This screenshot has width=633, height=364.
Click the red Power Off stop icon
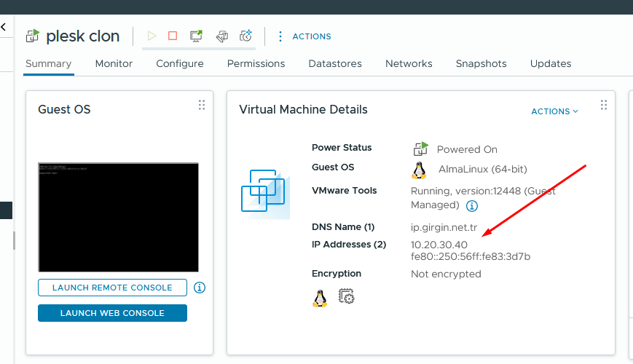pyautogui.click(x=173, y=36)
